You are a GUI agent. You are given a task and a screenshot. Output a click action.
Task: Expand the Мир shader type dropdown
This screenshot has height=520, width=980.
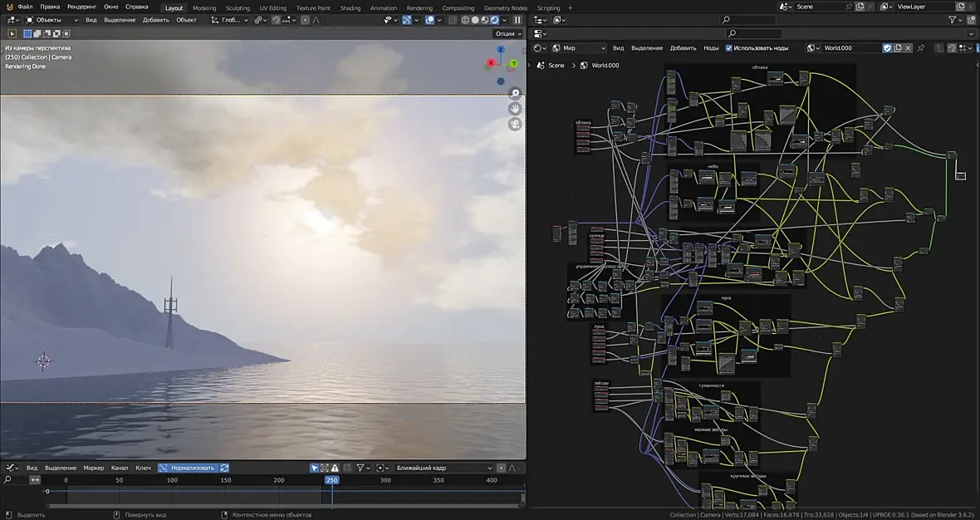coord(580,48)
